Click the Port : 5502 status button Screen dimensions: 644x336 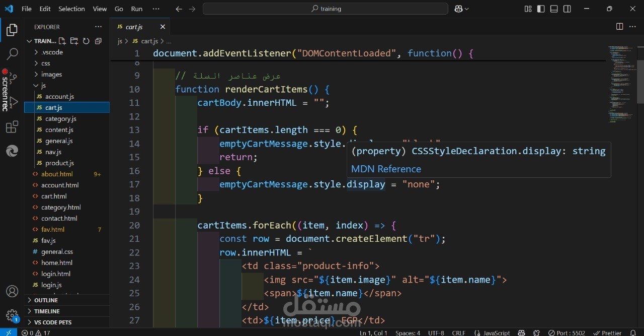pyautogui.click(x=567, y=332)
